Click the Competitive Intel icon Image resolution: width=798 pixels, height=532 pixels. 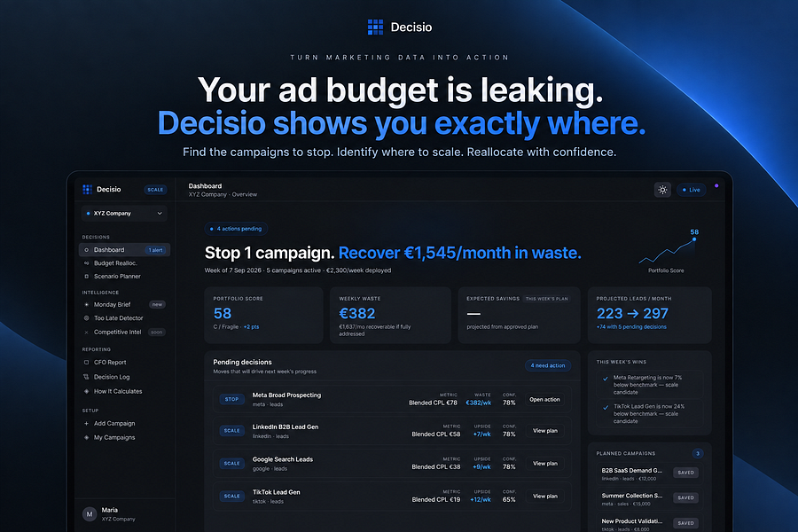tap(86, 332)
